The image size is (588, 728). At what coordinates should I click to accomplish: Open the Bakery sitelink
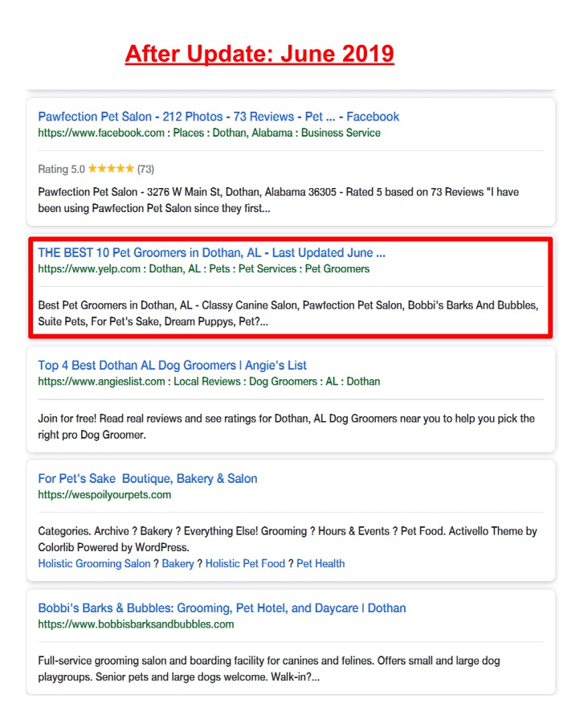tap(178, 563)
